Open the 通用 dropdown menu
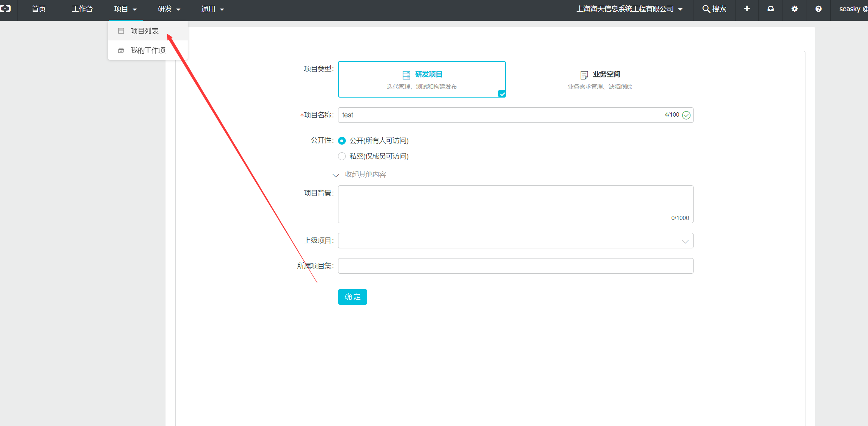The image size is (868, 426). pos(213,9)
